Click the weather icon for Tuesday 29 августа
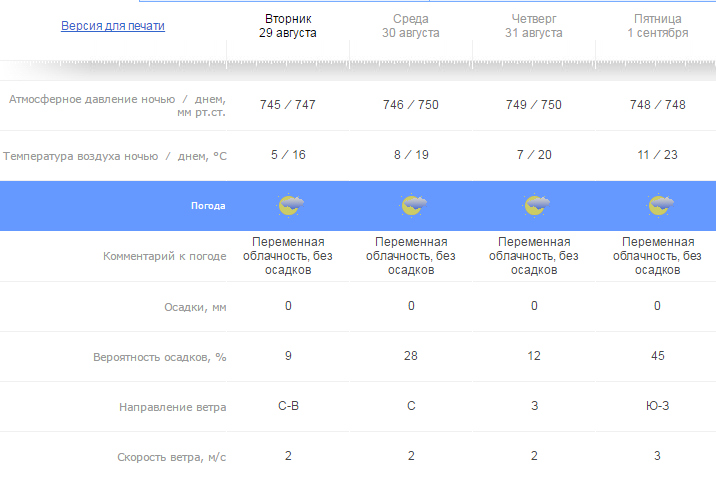716x481 pixels. click(290, 206)
